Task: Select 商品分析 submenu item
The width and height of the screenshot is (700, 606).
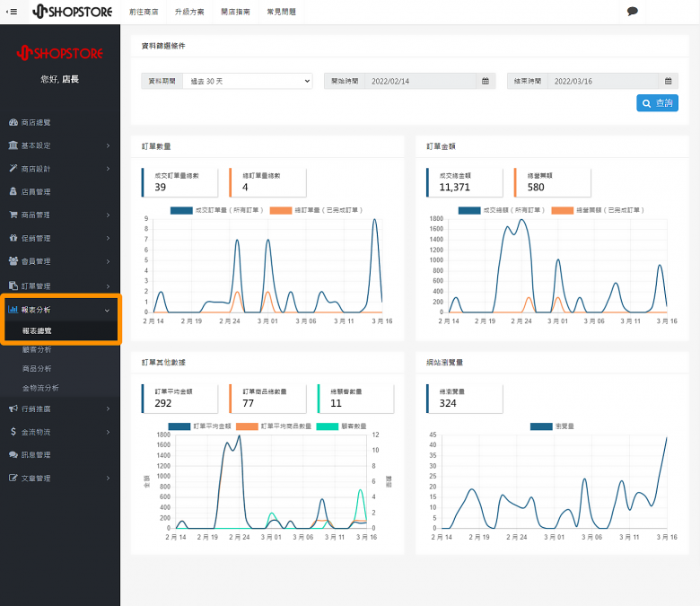Action: pyautogui.click(x=37, y=368)
